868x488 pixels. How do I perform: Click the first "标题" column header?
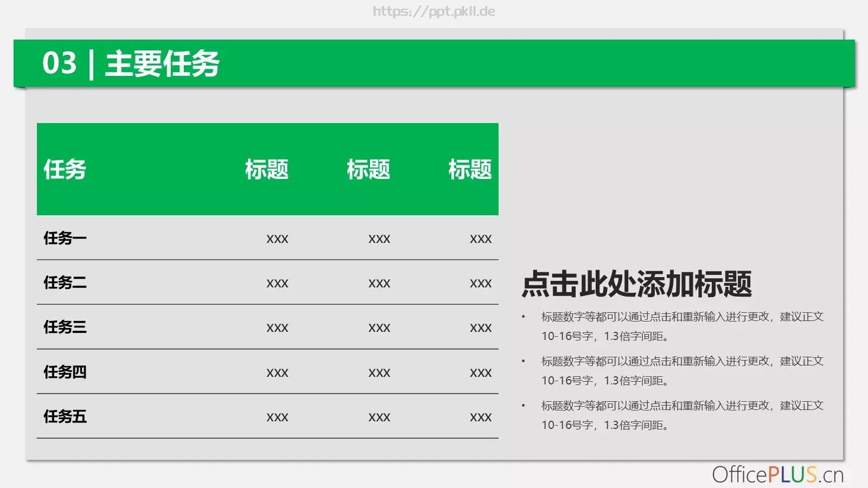[x=266, y=169]
